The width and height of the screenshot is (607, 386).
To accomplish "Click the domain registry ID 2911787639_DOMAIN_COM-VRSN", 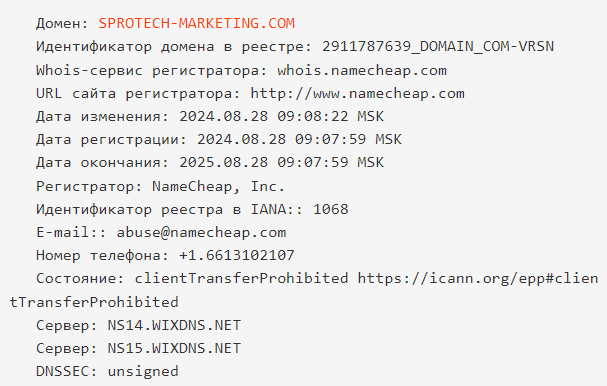I will 438,46.
